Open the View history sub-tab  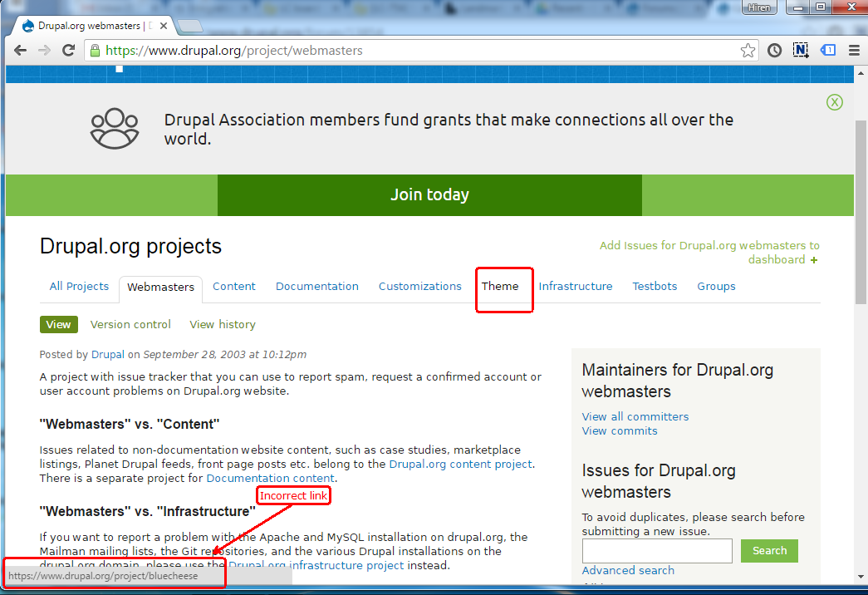pos(223,325)
